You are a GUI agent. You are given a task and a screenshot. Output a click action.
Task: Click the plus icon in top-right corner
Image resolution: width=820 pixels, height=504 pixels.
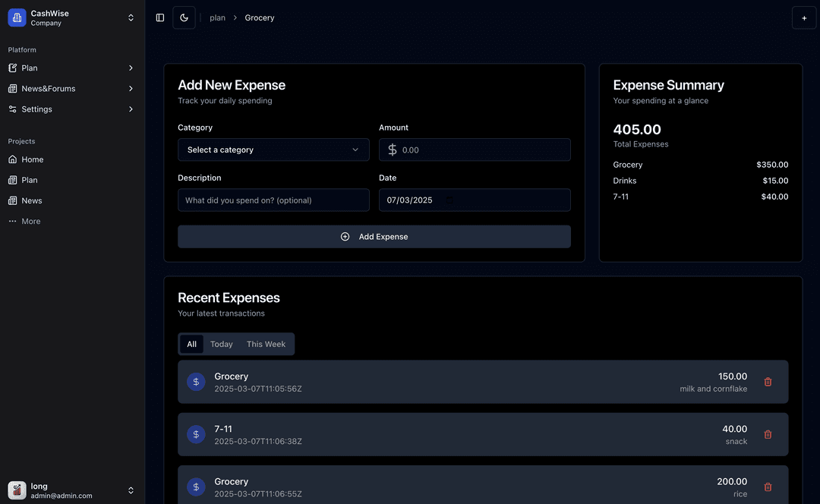pyautogui.click(x=804, y=17)
